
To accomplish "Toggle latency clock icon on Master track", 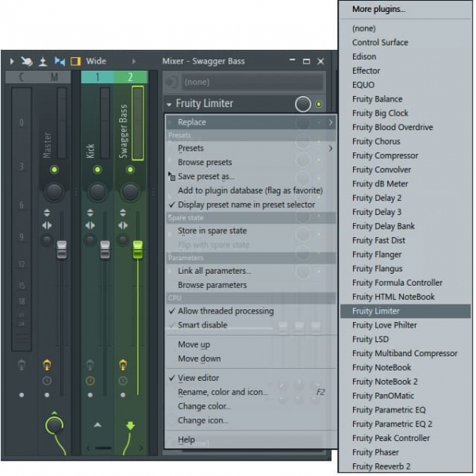I will [47, 381].
